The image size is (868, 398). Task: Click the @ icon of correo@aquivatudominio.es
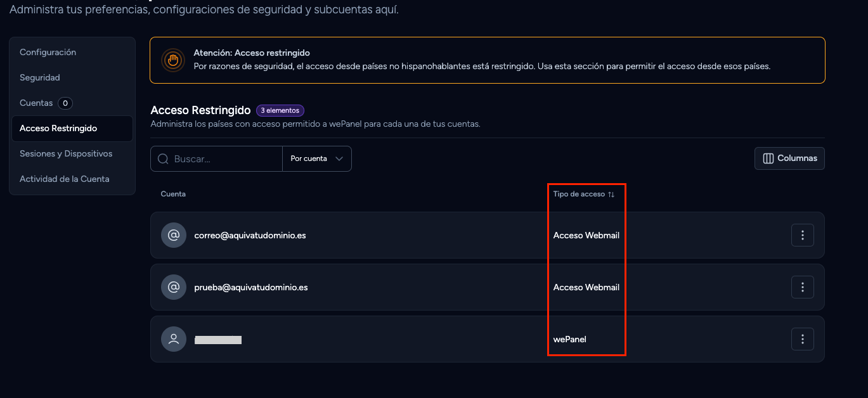coord(174,235)
